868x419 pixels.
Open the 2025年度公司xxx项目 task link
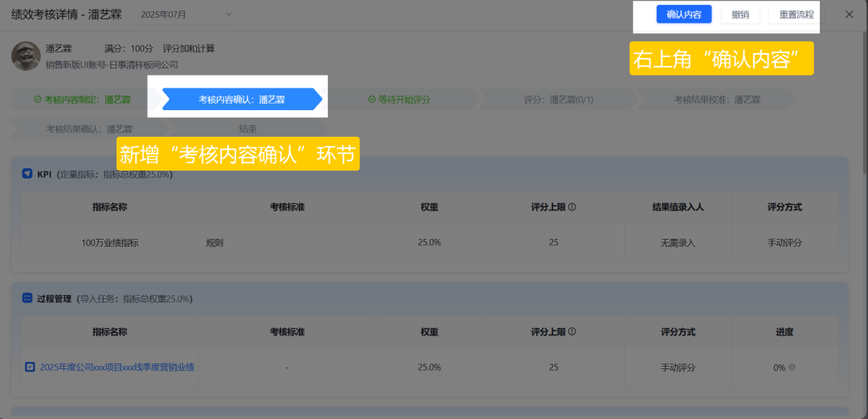[x=117, y=368]
